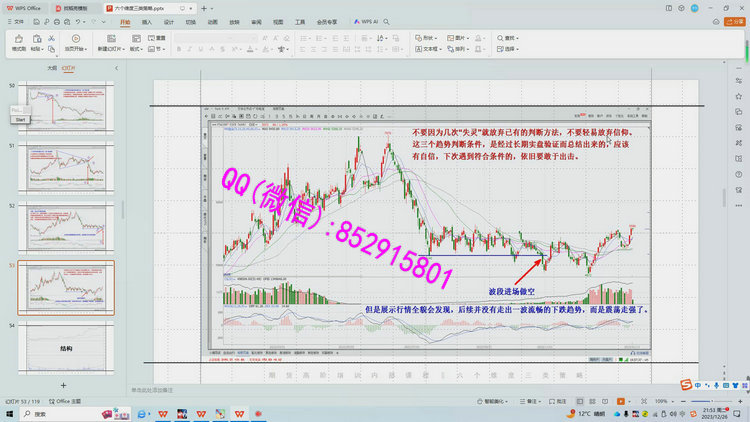The width and height of the screenshot is (750, 422).
Task: Open the 查找 search tool in the ribbon
Action: 508,38
